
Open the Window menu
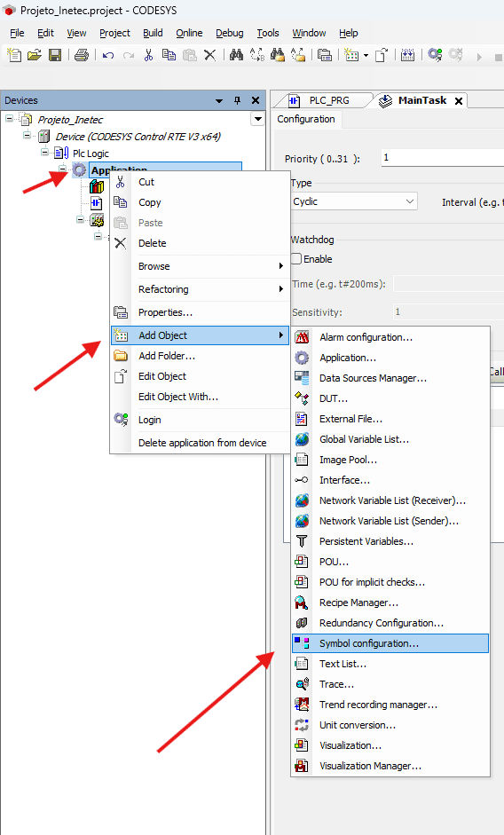click(x=309, y=33)
